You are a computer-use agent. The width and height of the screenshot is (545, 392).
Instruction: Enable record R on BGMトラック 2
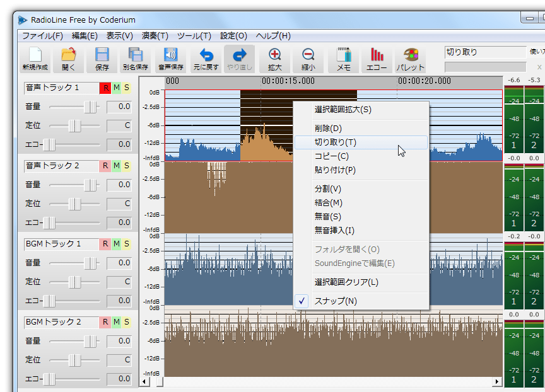tap(106, 322)
